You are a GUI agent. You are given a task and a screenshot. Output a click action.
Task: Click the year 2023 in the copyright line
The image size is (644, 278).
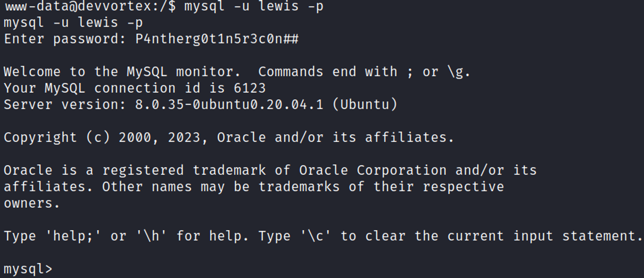(184, 138)
